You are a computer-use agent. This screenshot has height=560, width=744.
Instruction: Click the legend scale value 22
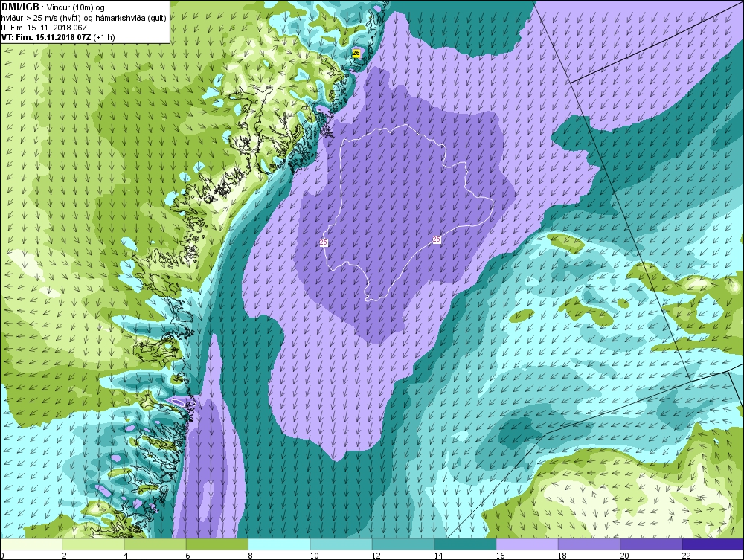point(686,556)
